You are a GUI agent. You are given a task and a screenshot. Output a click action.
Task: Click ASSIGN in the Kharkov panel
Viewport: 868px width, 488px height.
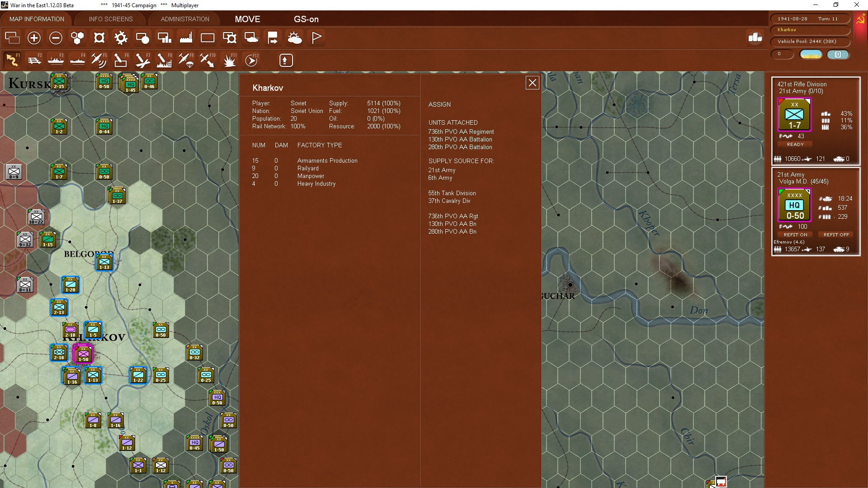[439, 104]
